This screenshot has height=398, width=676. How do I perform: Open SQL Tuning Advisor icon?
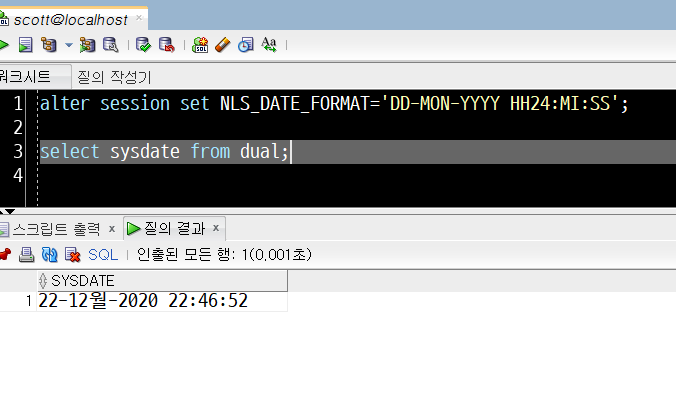(110, 45)
